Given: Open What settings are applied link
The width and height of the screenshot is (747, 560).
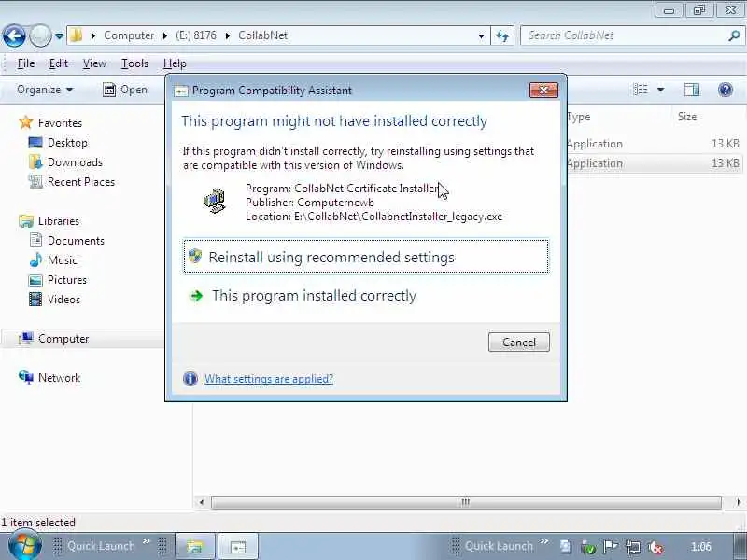Looking at the screenshot, I should point(269,379).
